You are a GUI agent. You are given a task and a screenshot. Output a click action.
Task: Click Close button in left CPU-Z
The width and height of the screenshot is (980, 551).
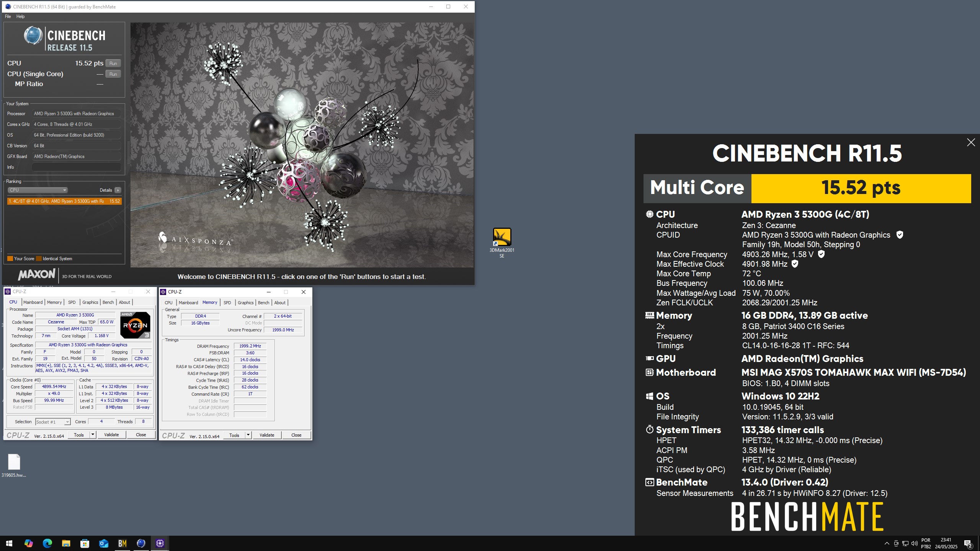coord(141,435)
